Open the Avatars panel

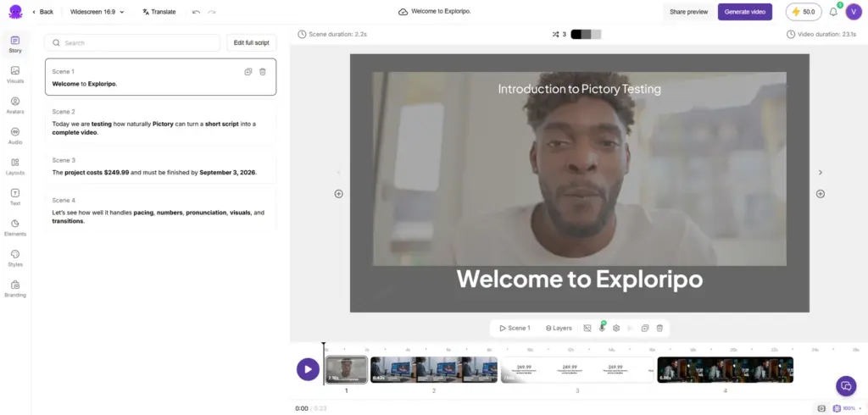coord(15,105)
